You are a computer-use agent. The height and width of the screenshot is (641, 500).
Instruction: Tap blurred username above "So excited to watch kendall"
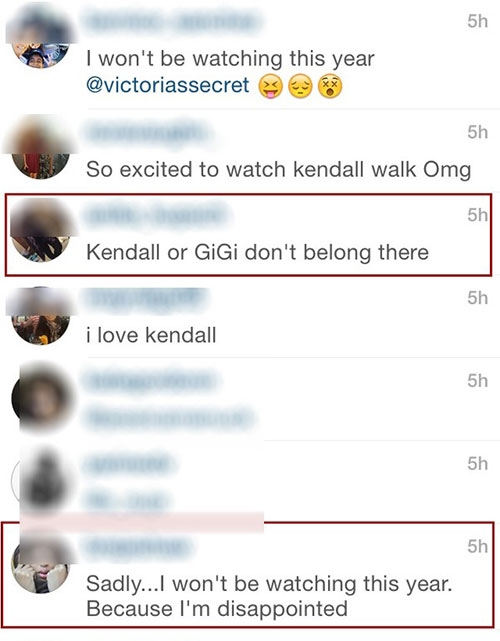[x=147, y=133]
